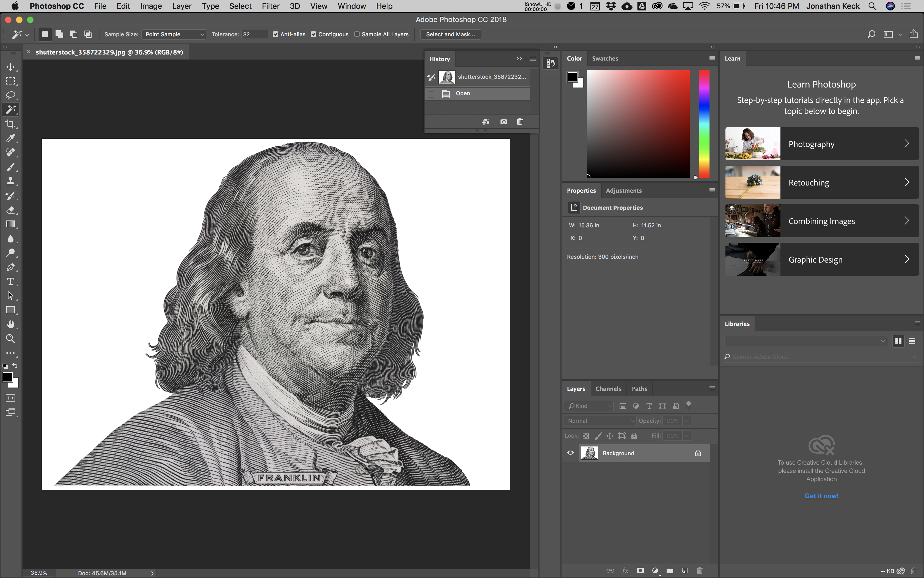Uncheck the Contiguous option
Image resolution: width=924 pixels, height=578 pixels.
pos(313,34)
